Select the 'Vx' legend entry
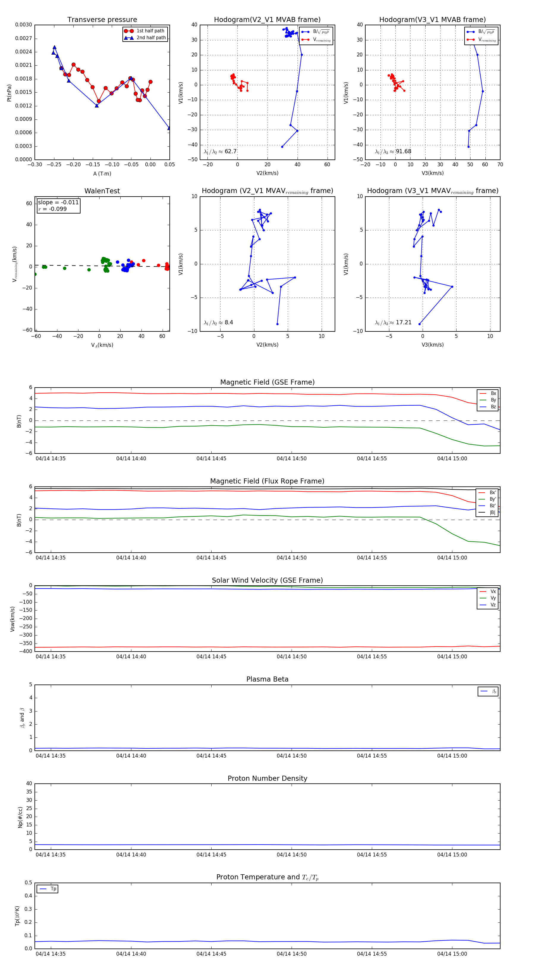 pyautogui.click(x=488, y=591)
